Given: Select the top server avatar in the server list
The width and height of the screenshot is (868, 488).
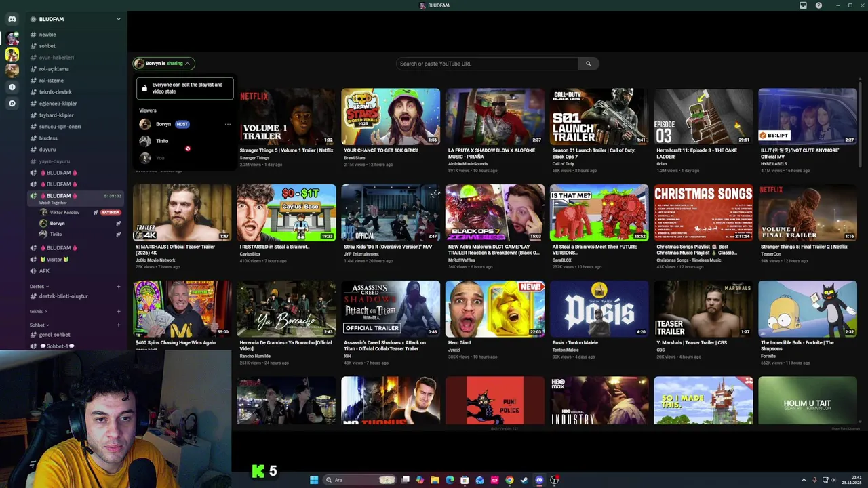Looking at the screenshot, I should pyautogui.click(x=12, y=38).
